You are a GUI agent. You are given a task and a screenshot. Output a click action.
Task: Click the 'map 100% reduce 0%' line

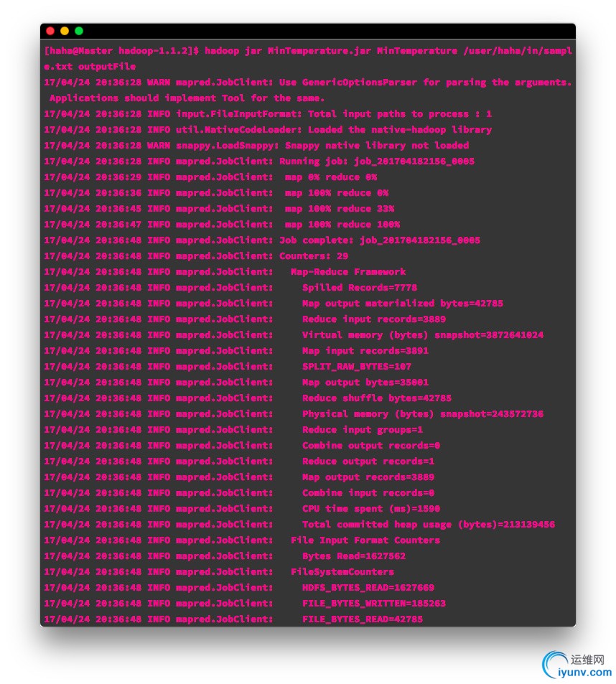216,193
